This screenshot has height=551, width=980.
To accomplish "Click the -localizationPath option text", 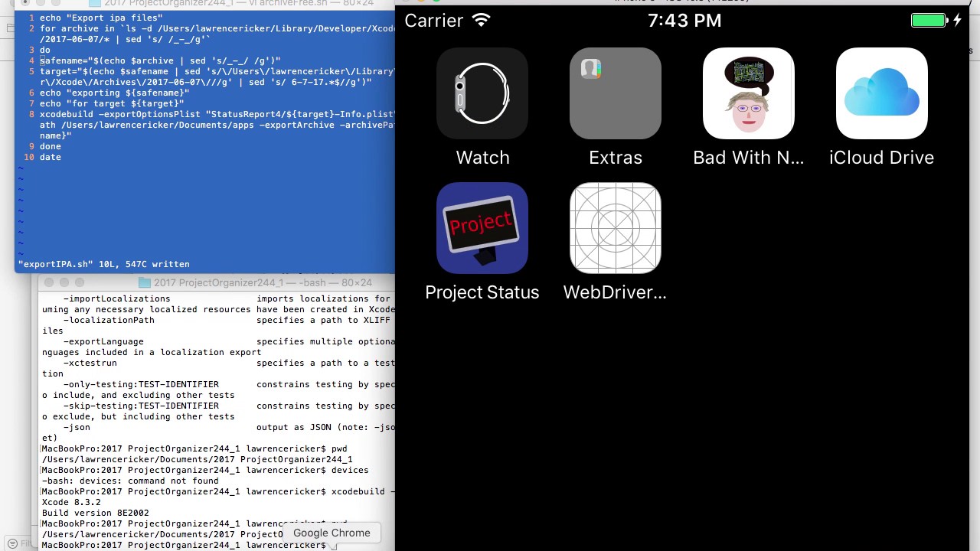I will tap(109, 320).
